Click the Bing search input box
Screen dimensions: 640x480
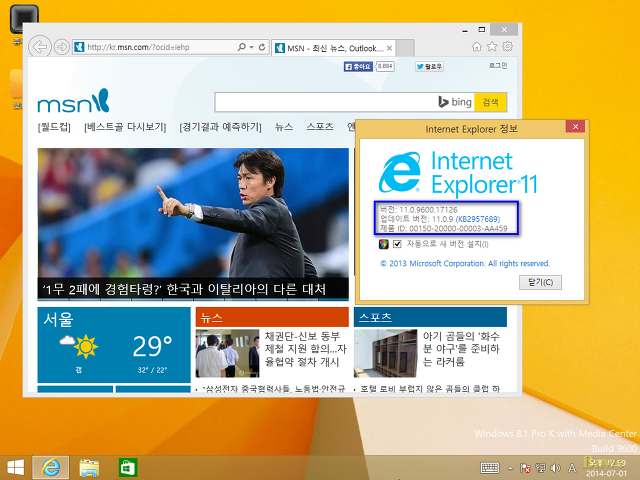pyautogui.click(x=326, y=102)
